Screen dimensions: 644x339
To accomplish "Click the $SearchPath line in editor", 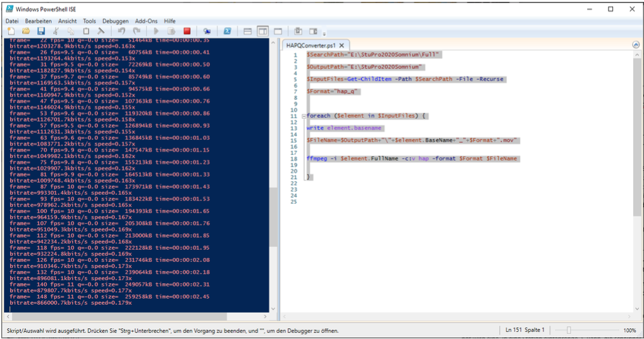I will tap(373, 54).
